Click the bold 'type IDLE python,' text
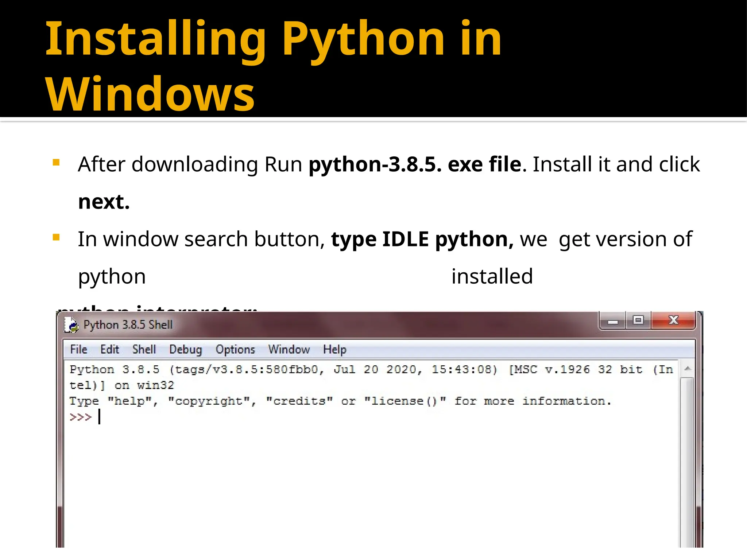 coord(422,239)
